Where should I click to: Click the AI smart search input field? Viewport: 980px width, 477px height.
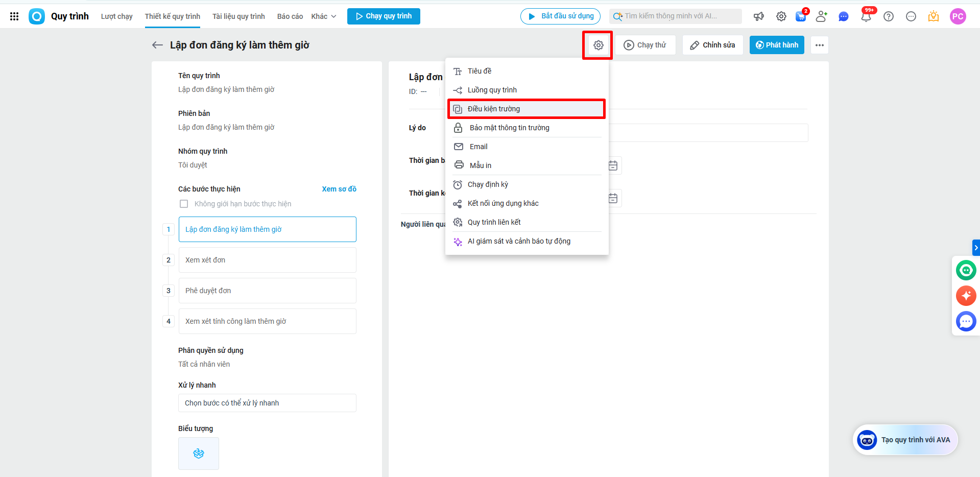tap(676, 16)
